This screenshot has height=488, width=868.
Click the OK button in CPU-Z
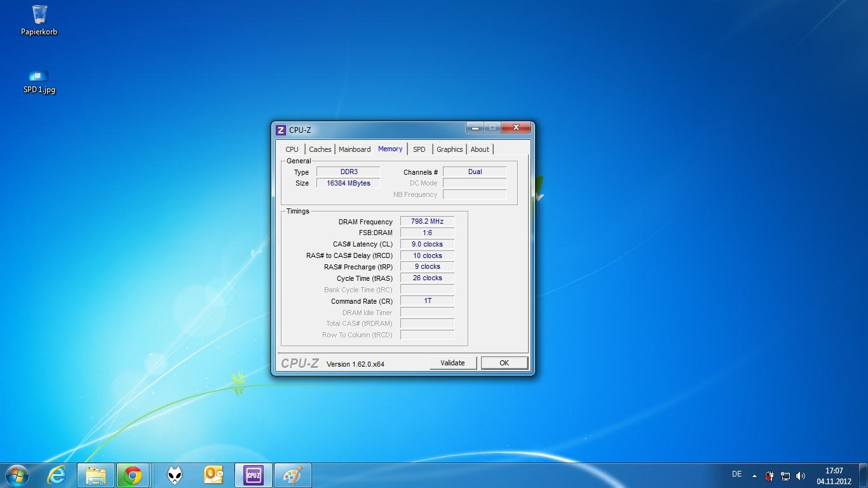point(504,363)
